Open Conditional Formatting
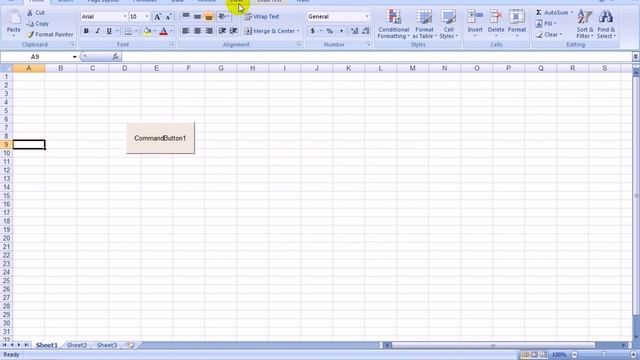 393,24
